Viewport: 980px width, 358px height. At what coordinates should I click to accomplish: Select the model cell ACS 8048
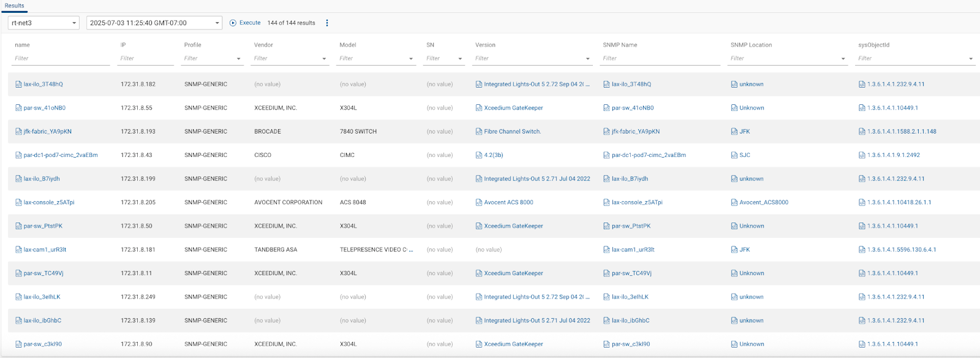[x=353, y=202]
